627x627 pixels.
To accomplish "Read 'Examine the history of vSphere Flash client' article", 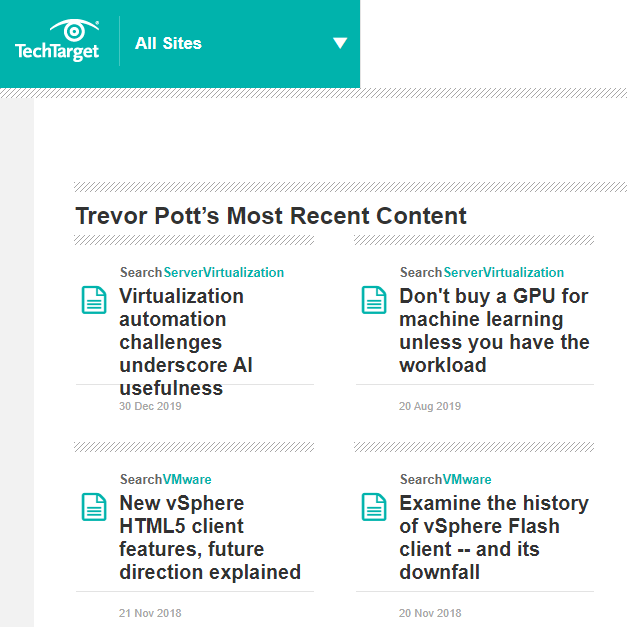I will (x=493, y=537).
